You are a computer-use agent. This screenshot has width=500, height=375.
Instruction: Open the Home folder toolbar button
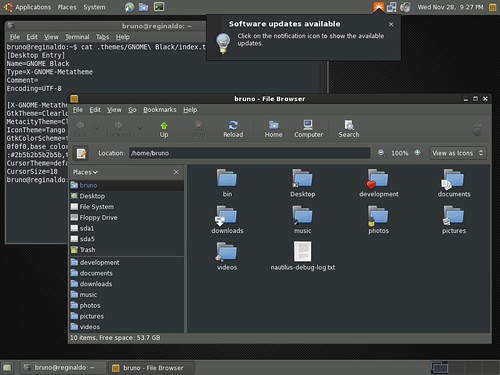(273, 129)
